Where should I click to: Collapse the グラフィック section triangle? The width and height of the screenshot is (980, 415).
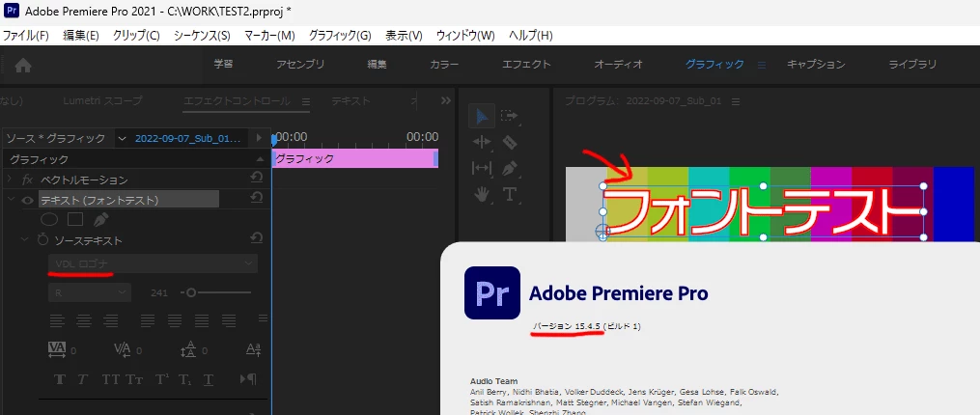[x=260, y=159]
